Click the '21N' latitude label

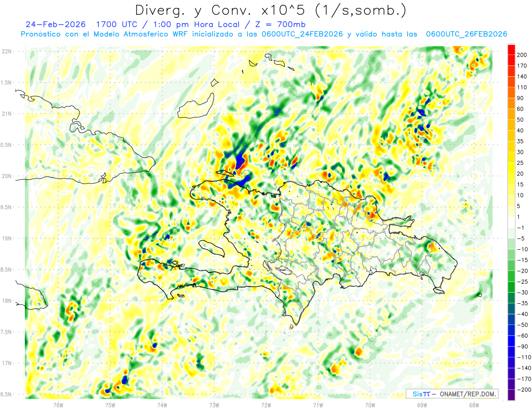point(8,114)
